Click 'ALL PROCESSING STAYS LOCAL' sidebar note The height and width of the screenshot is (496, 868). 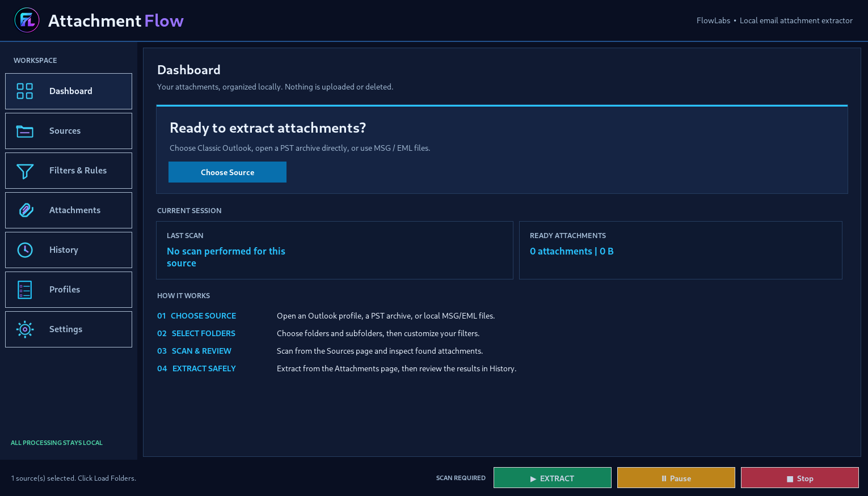[x=57, y=443]
